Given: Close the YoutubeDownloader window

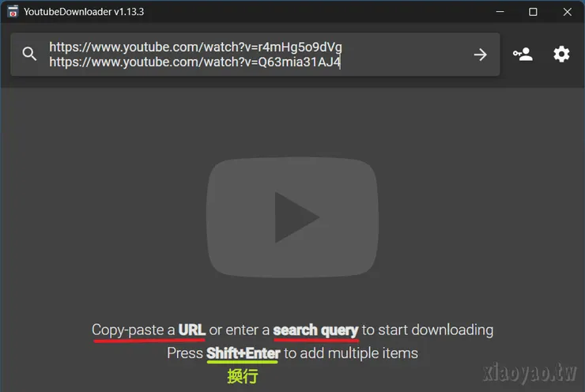Looking at the screenshot, I should pos(568,12).
